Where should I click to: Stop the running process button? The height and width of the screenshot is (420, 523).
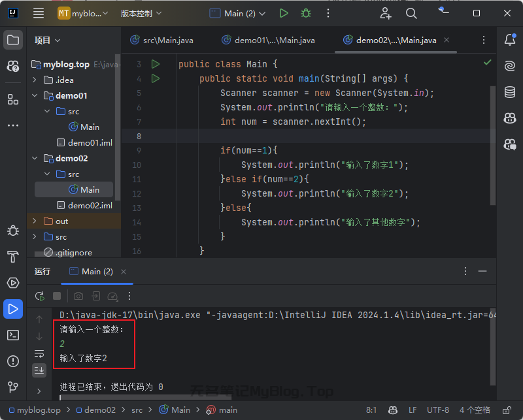coord(57,296)
